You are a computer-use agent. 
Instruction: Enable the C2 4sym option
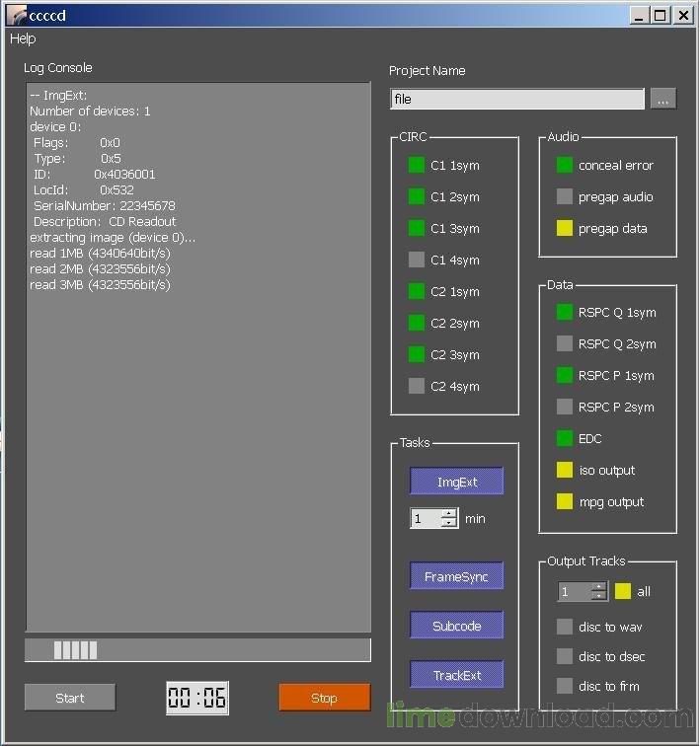pos(417,386)
